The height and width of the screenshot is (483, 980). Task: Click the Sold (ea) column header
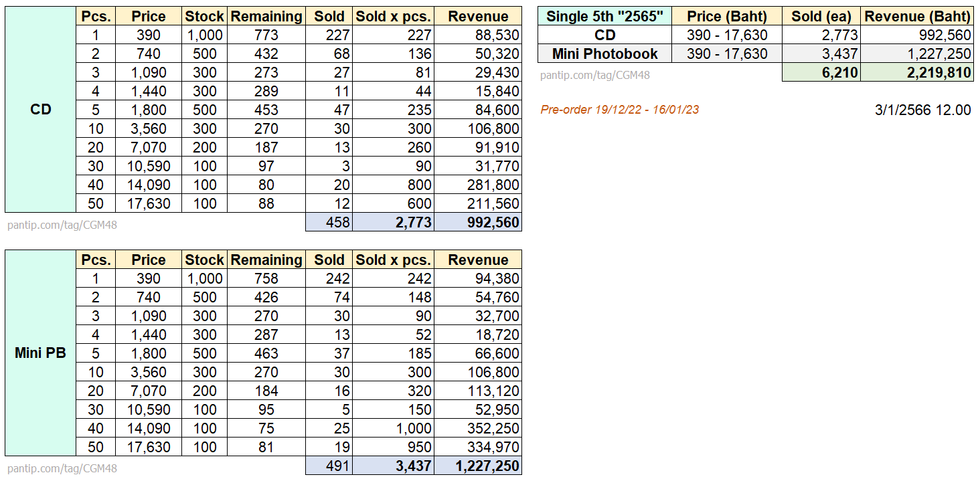(821, 17)
